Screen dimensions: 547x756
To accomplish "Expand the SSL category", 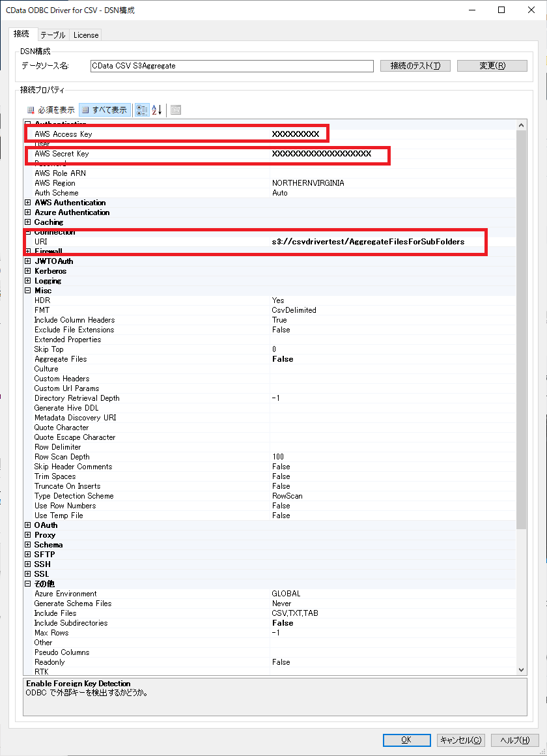I will [28, 574].
